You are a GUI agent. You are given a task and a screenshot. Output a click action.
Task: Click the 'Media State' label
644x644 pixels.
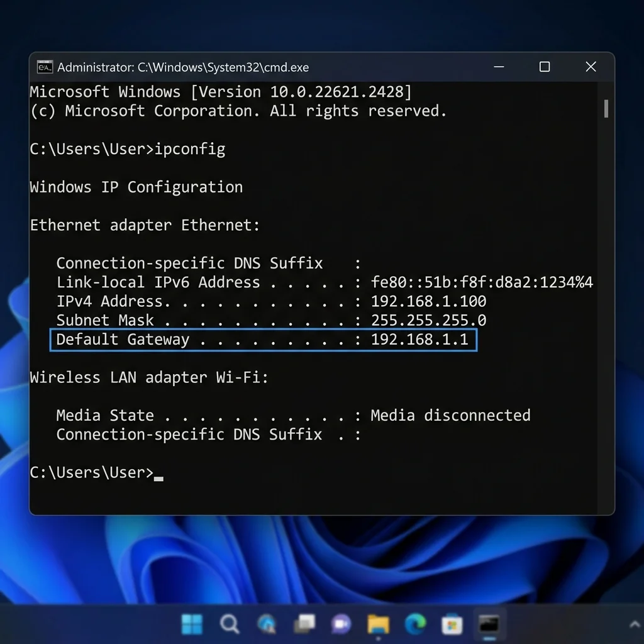[105, 416]
